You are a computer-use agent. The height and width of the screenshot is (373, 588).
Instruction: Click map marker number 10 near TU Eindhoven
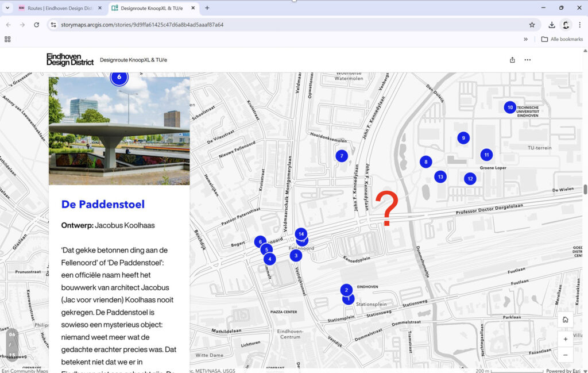[x=509, y=107]
